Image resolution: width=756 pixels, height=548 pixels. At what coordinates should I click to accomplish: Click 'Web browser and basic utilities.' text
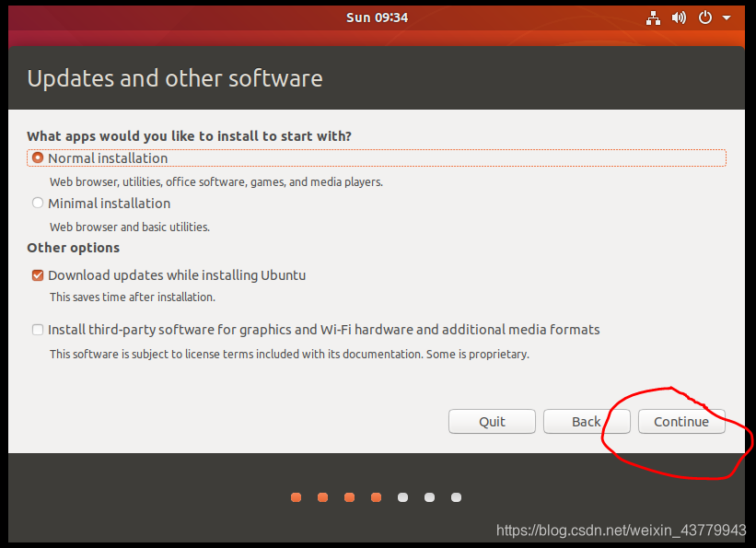[x=130, y=227]
